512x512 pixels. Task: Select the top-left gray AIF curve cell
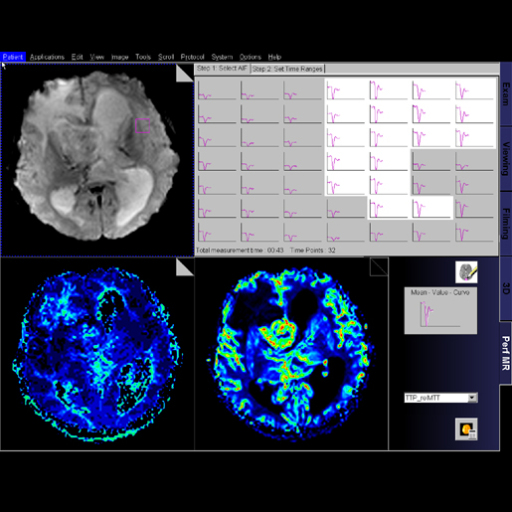point(216,90)
